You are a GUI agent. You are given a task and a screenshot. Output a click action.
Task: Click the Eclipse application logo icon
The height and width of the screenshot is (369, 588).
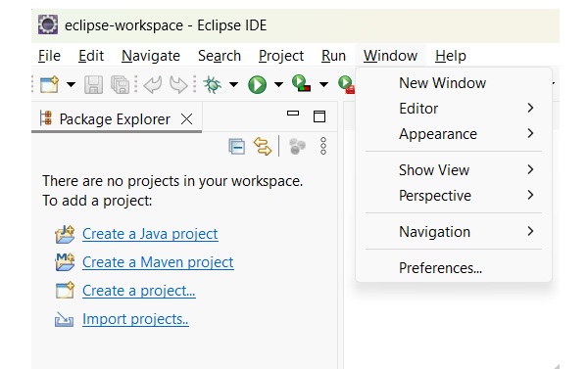[48, 24]
